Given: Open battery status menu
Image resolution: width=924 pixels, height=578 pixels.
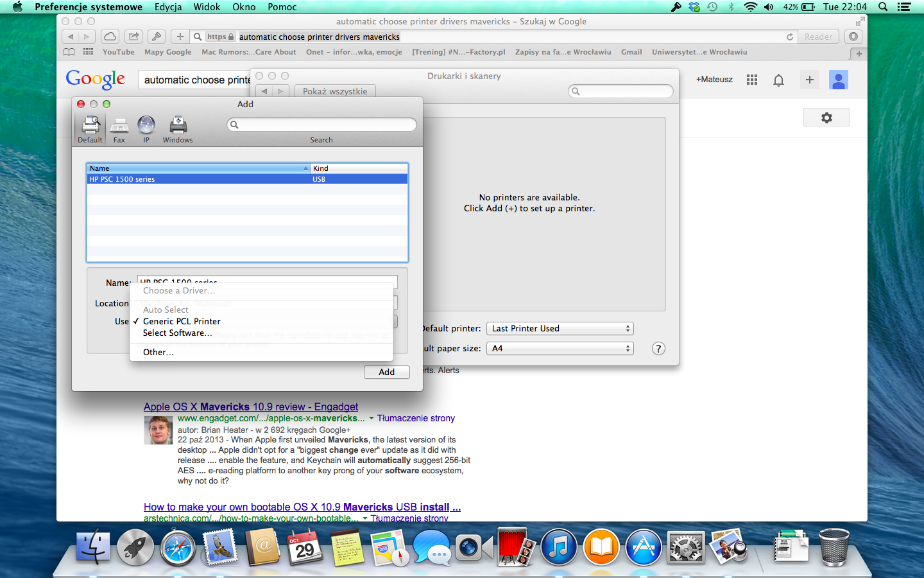Looking at the screenshot, I should tap(799, 7).
